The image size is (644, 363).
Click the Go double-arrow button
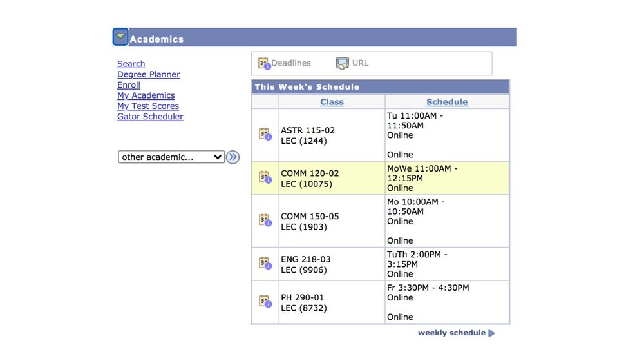(x=232, y=157)
